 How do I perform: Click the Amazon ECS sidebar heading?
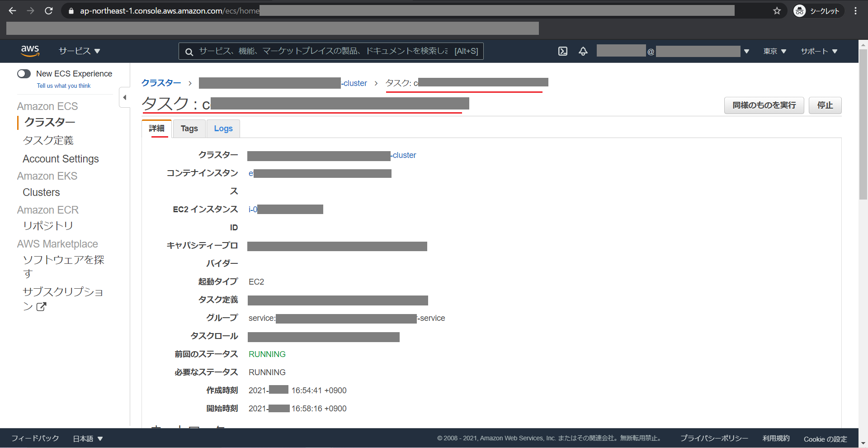pyautogui.click(x=47, y=106)
